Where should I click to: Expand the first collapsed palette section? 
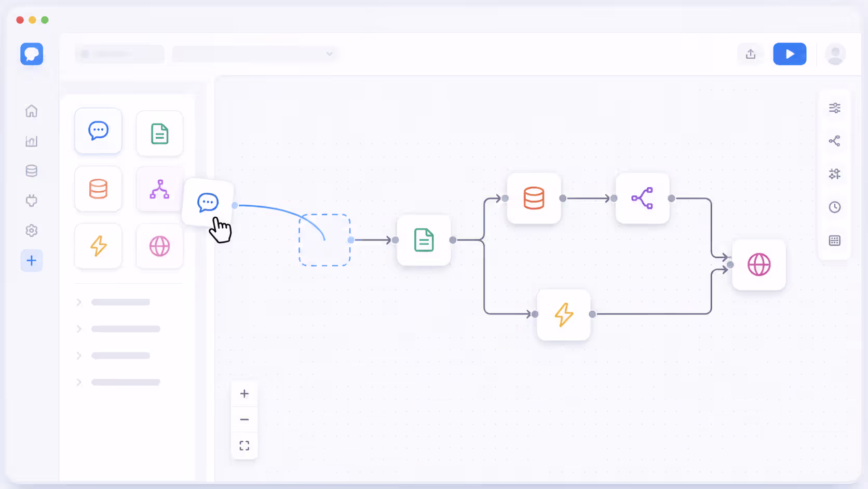pyautogui.click(x=79, y=302)
